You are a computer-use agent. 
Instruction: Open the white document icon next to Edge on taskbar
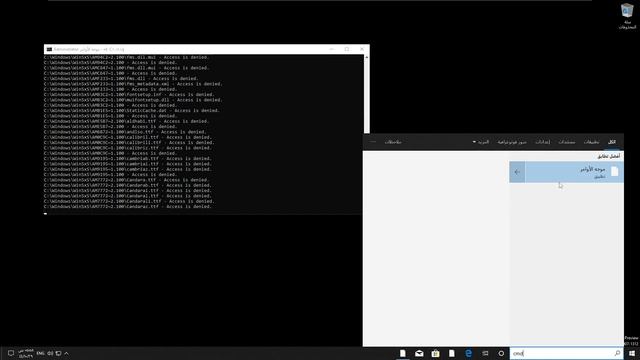point(452,353)
